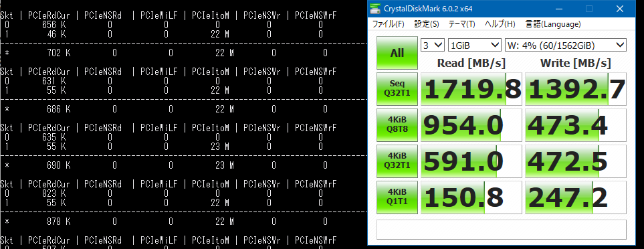Open the 1GiB test size dropdown

click(475, 45)
